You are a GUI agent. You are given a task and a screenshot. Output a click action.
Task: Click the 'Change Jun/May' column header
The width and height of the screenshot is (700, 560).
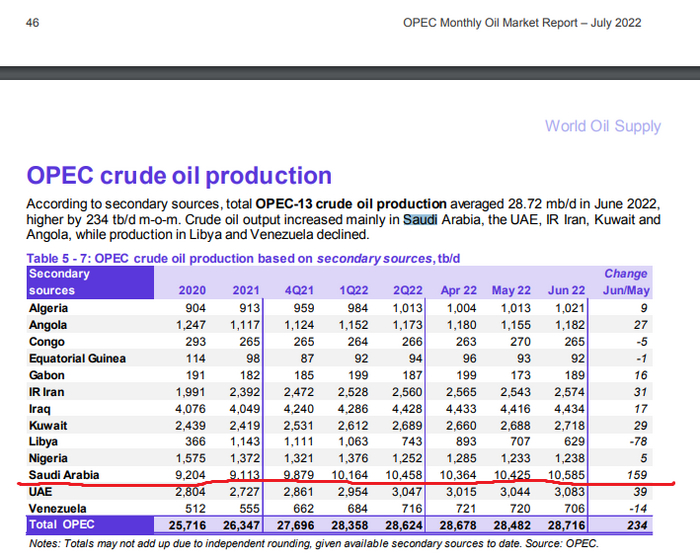pos(626,282)
